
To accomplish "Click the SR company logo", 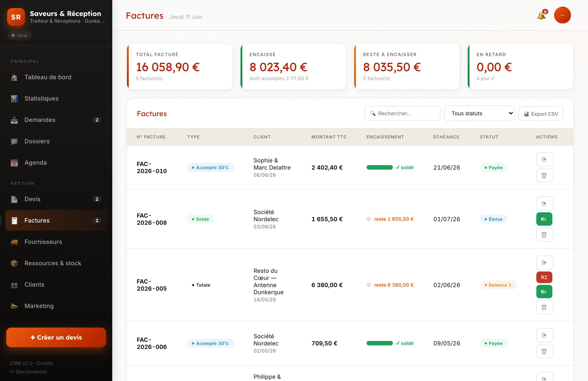I will click(x=16, y=17).
